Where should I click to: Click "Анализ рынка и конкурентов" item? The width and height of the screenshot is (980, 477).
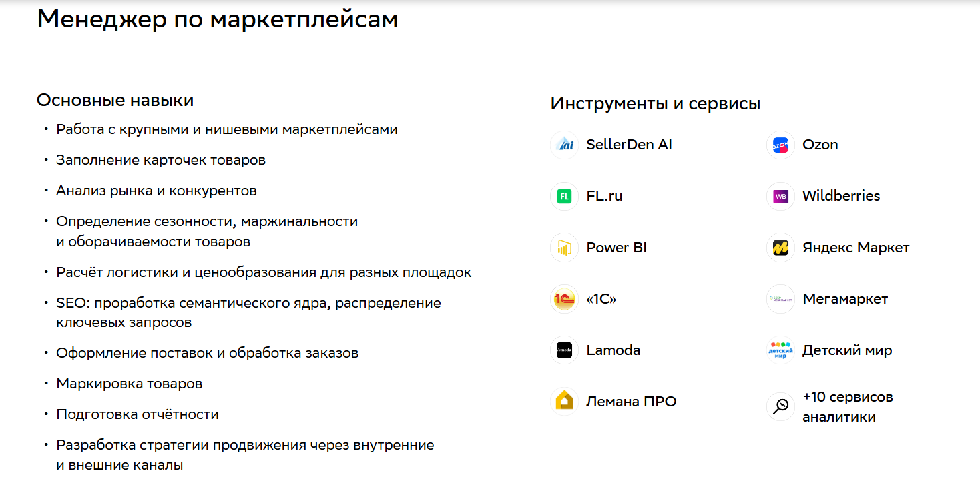pyautogui.click(x=156, y=191)
